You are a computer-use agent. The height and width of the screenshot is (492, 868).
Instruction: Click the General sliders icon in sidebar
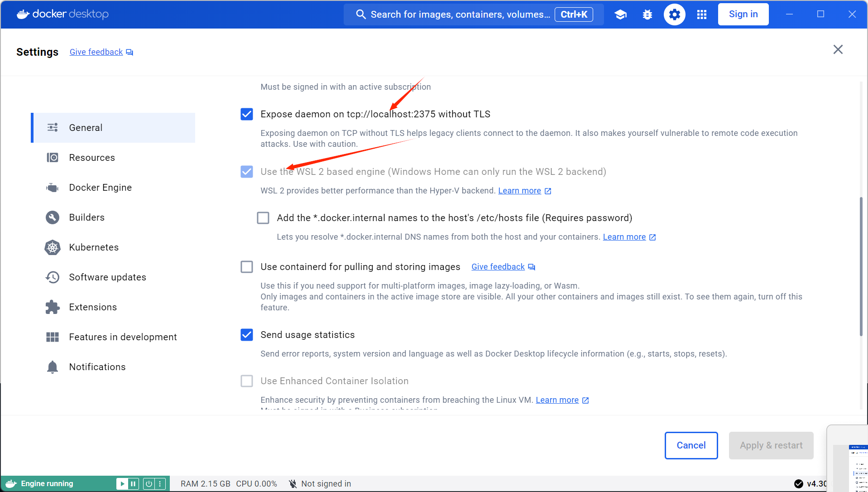point(53,128)
